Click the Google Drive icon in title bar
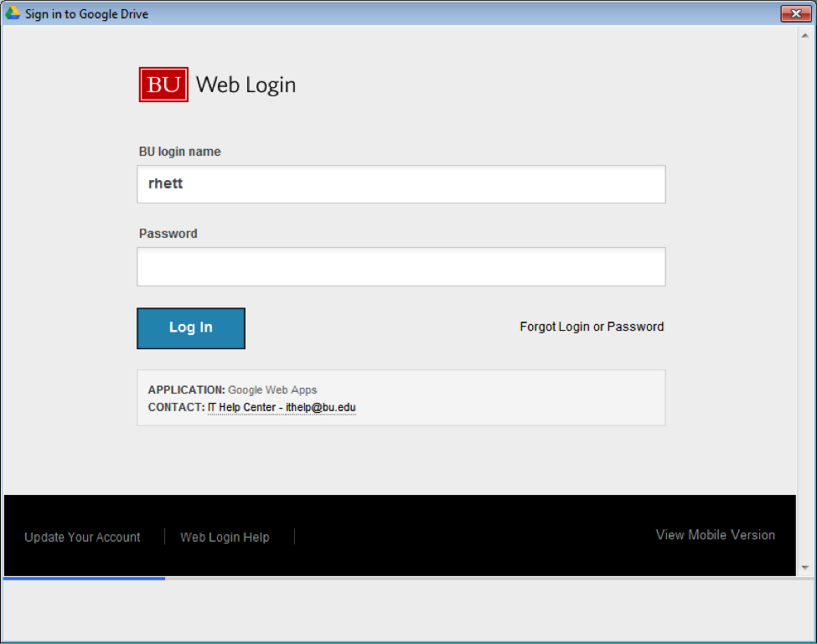 [13, 13]
